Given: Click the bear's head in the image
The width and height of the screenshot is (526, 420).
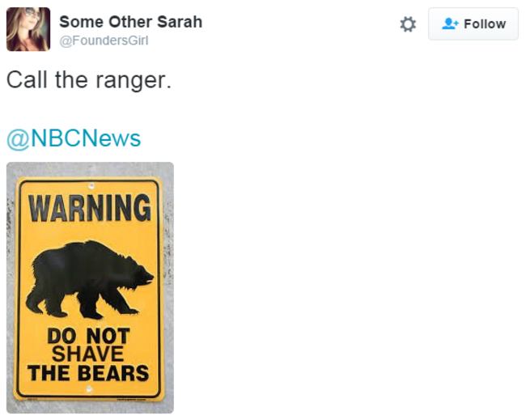Looking at the screenshot, I should click(141, 274).
